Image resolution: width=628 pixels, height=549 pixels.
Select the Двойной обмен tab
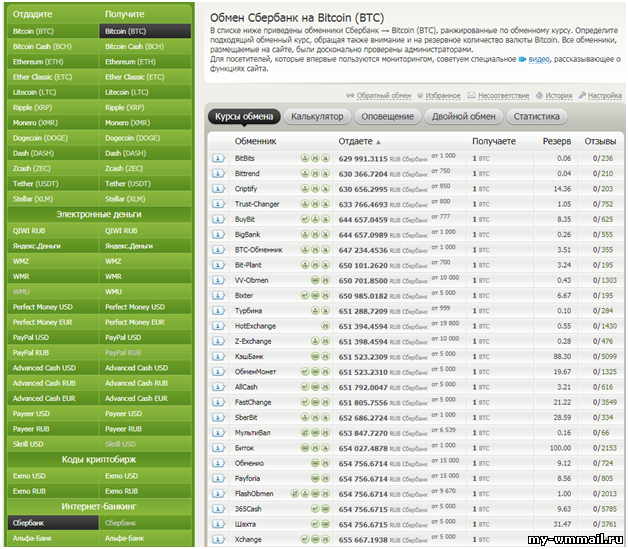(463, 117)
